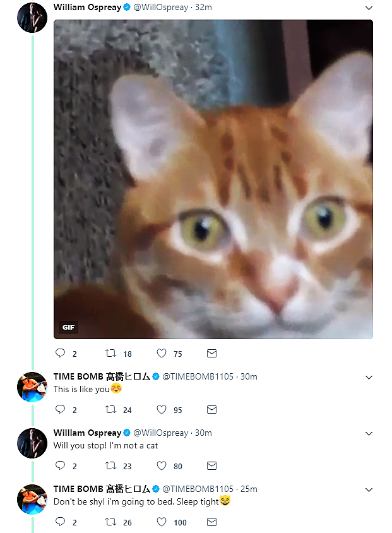This screenshot has width=392, height=533.
Task: Like the "This is like you" tweet
Action: [162, 409]
